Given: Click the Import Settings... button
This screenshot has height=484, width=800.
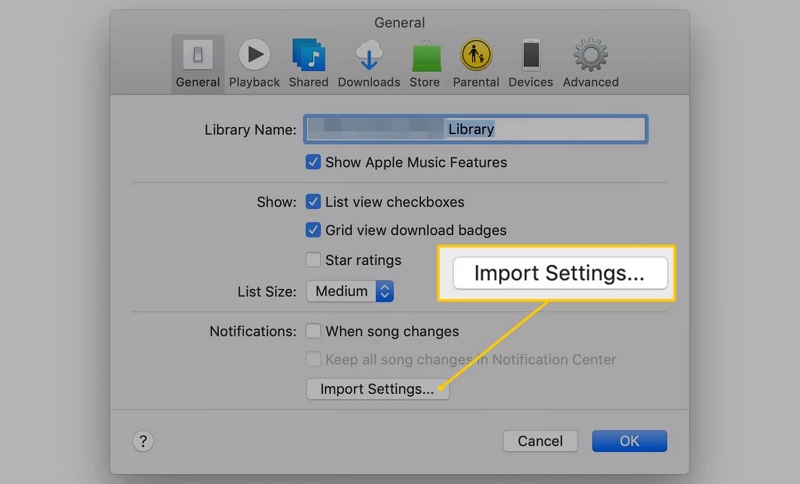Looking at the screenshot, I should [x=378, y=389].
